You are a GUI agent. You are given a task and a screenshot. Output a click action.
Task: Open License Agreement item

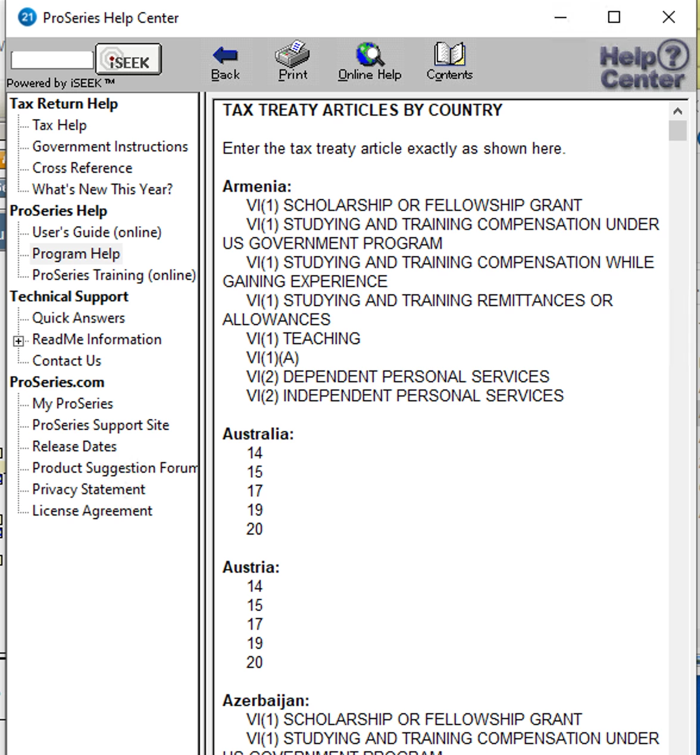tap(92, 511)
